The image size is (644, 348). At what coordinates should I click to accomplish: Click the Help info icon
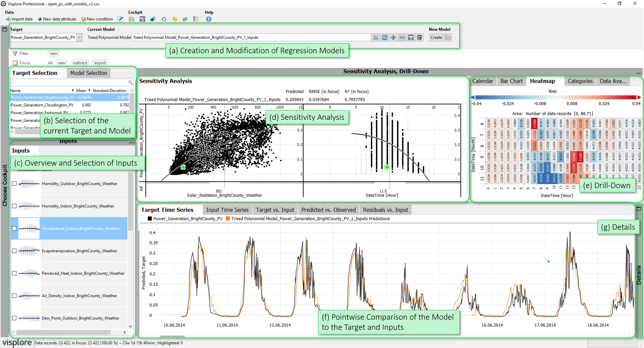pos(208,19)
